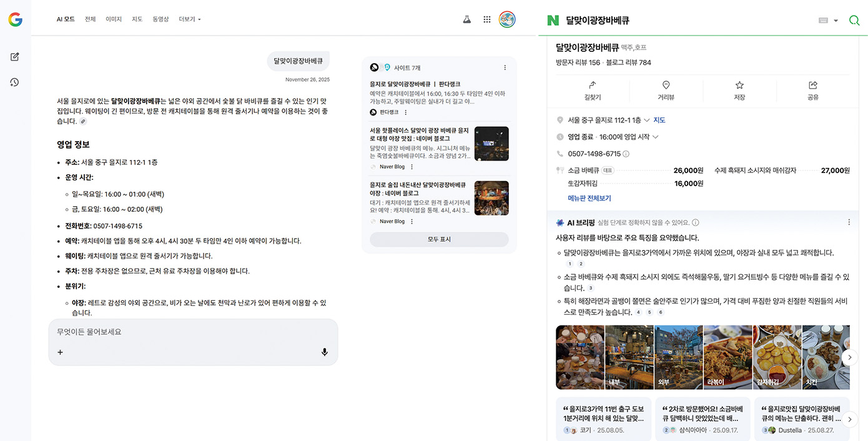Open the input method dropdown arrow in Naver search
The width and height of the screenshot is (868, 441).
[836, 20]
